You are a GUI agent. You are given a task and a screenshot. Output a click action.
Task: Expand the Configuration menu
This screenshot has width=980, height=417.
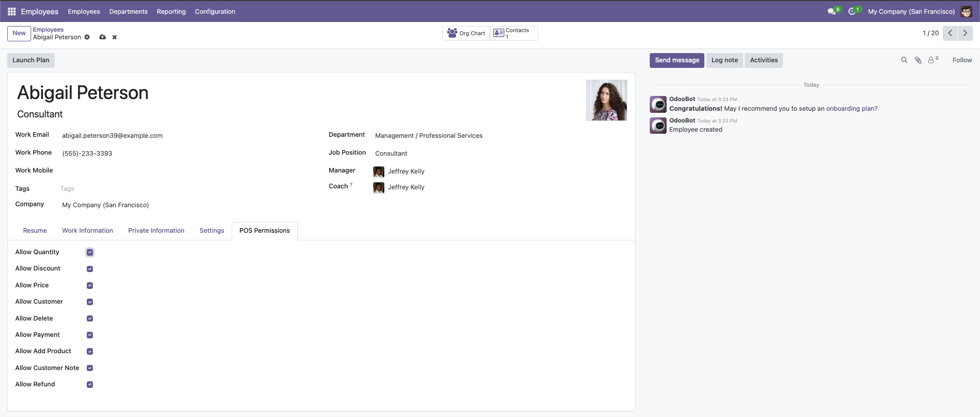215,11
